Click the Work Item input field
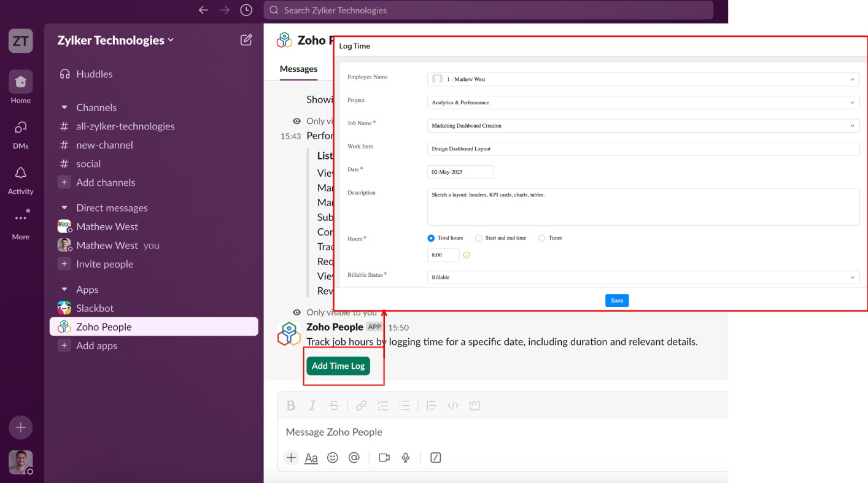This screenshot has height=483, width=868. [x=643, y=149]
